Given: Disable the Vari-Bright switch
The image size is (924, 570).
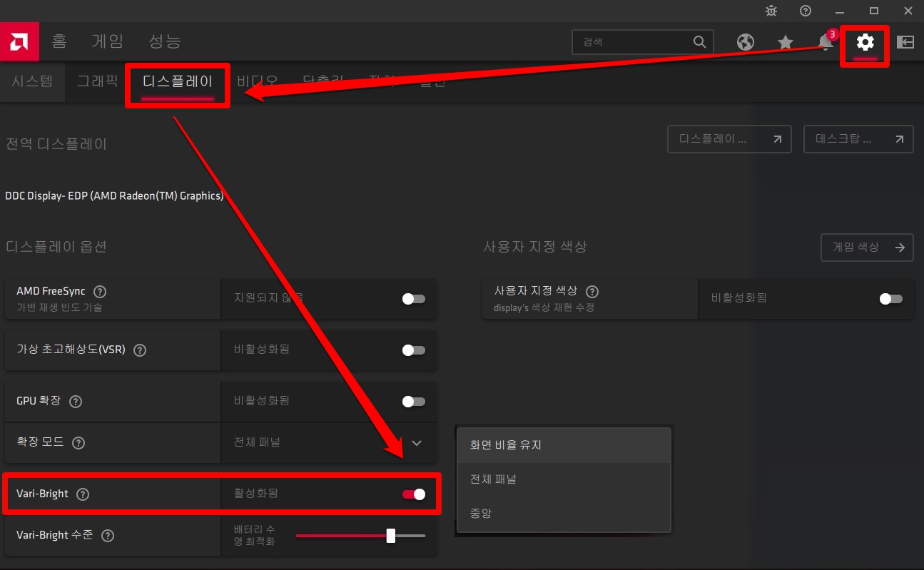Looking at the screenshot, I should (x=414, y=494).
